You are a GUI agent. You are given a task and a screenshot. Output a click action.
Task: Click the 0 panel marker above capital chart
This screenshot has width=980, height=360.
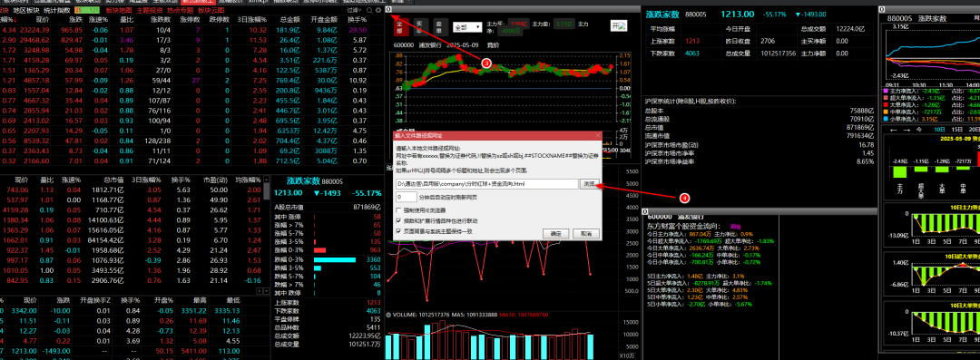(882, 9)
